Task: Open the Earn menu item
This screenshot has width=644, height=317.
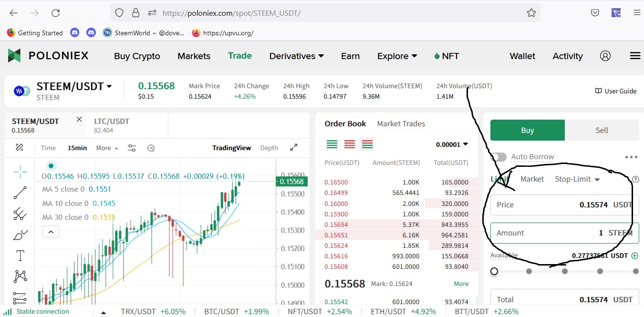Action: (x=350, y=56)
